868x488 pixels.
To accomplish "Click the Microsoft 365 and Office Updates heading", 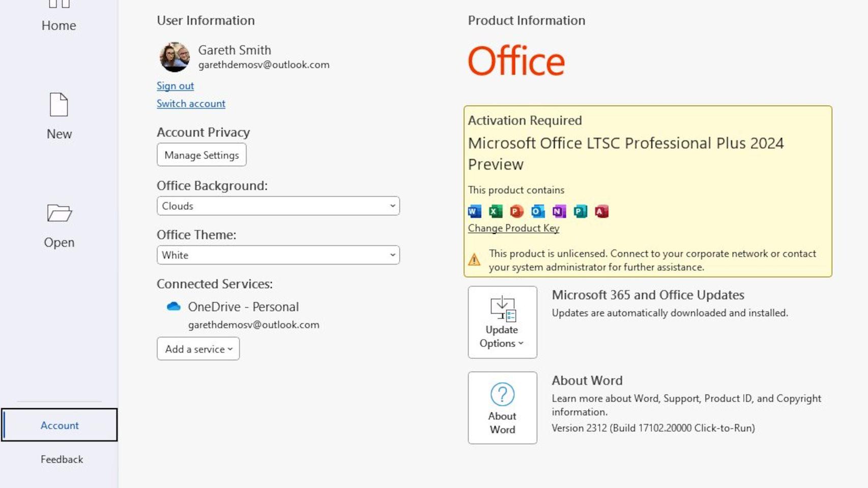I will point(648,295).
